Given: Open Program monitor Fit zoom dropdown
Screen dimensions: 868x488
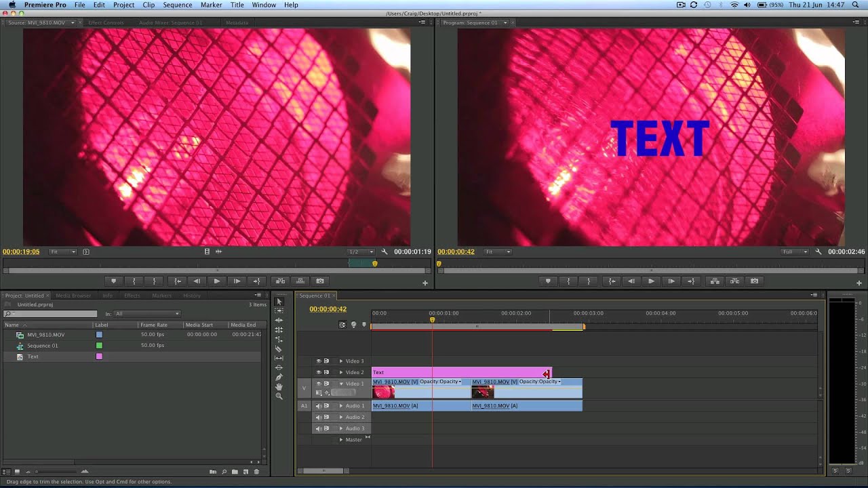Looking at the screenshot, I should pos(498,251).
